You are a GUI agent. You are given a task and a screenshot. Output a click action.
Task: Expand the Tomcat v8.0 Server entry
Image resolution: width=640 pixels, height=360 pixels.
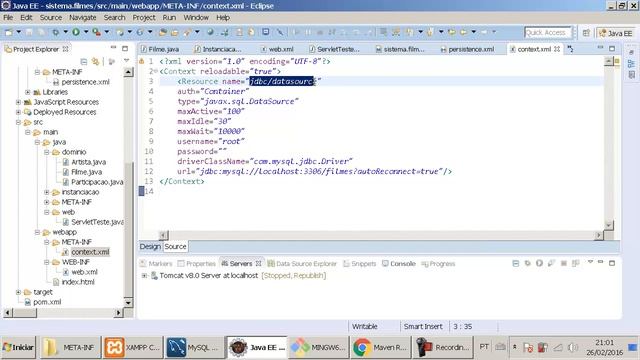(x=144, y=276)
